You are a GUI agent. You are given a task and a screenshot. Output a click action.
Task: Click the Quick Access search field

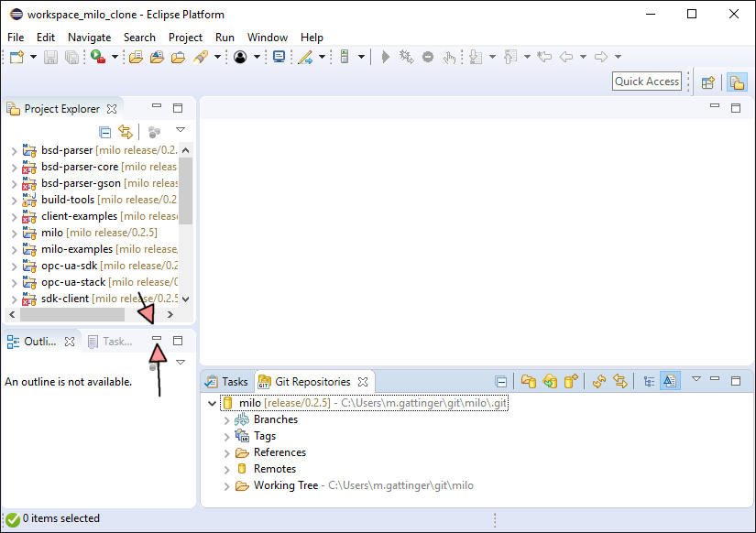[x=646, y=82]
